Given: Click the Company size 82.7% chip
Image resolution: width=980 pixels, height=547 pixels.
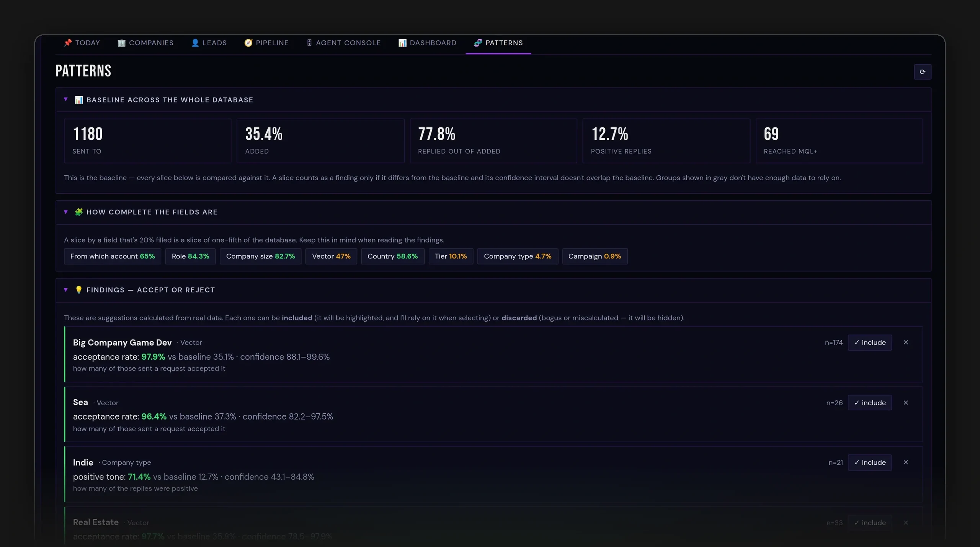Looking at the screenshot, I should click(260, 256).
